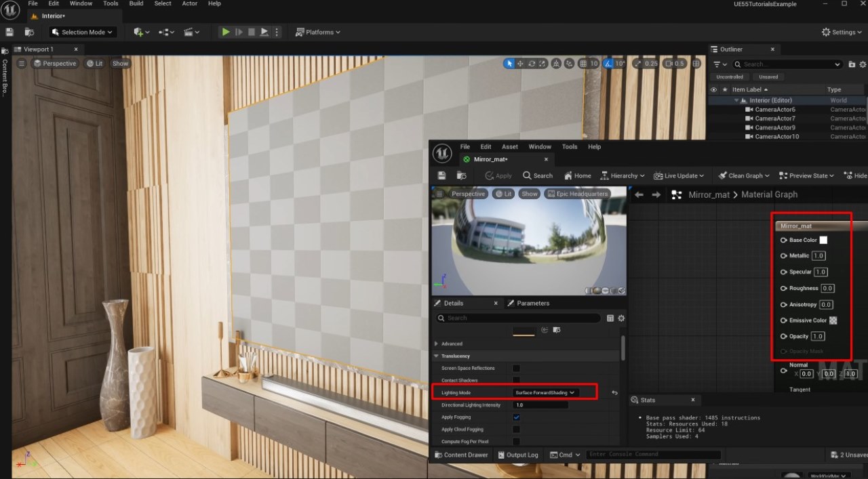Disable the Apply Fogging checkbox
This screenshot has height=479, width=868.
point(516,417)
